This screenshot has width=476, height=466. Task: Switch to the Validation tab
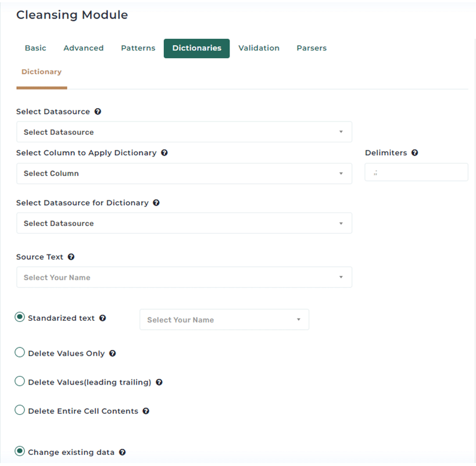tap(259, 48)
